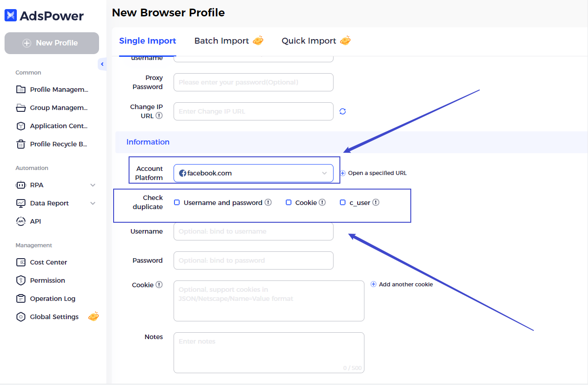Viewport: 588px width, 385px height.
Task: Expand the Data Report submenu chevron
Action: [x=93, y=203]
